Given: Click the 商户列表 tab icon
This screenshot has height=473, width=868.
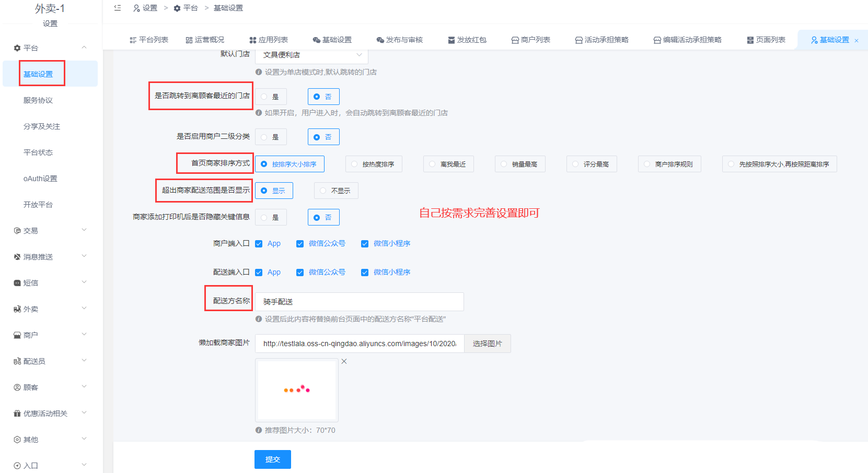Looking at the screenshot, I should (x=515, y=40).
